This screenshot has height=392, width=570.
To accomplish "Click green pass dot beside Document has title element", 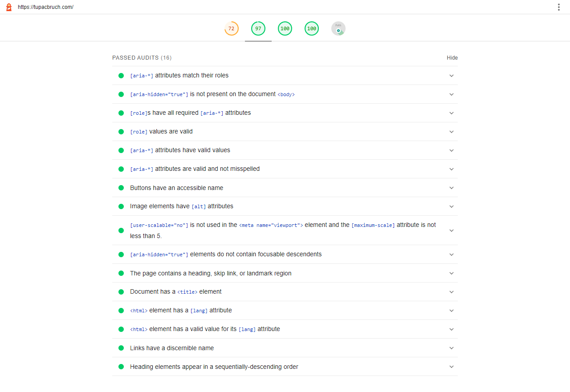I will pyautogui.click(x=121, y=292).
